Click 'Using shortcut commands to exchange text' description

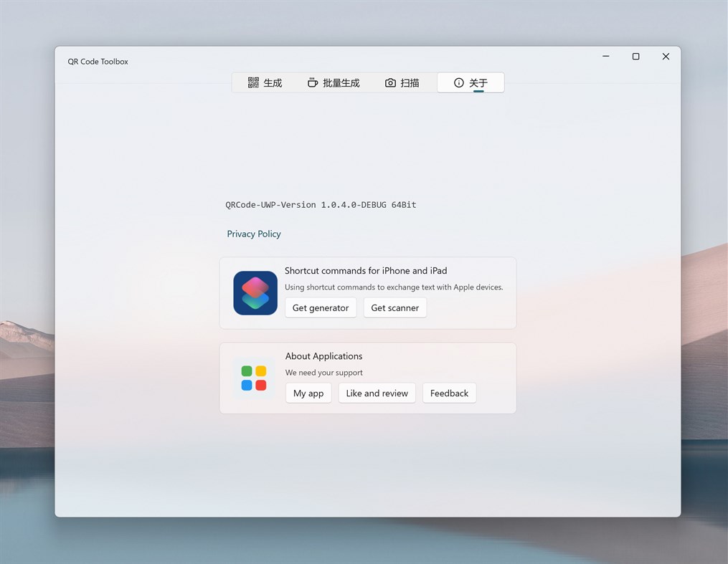pyautogui.click(x=394, y=287)
